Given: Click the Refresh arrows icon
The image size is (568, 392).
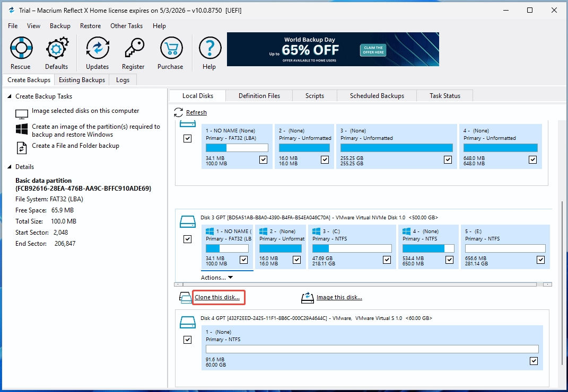Looking at the screenshot, I should [178, 112].
